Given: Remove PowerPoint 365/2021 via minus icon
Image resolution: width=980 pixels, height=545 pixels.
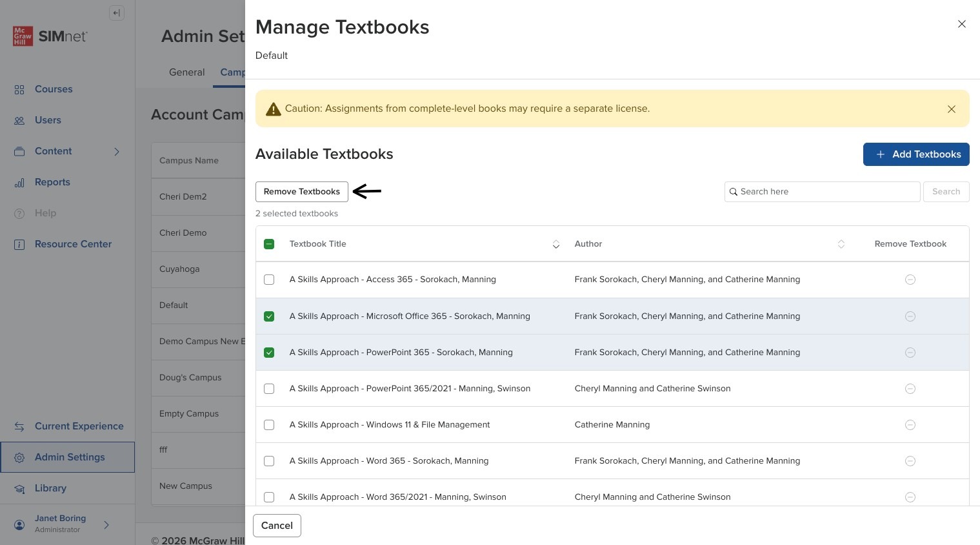Looking at the screenshot, I should coord(910,389).
